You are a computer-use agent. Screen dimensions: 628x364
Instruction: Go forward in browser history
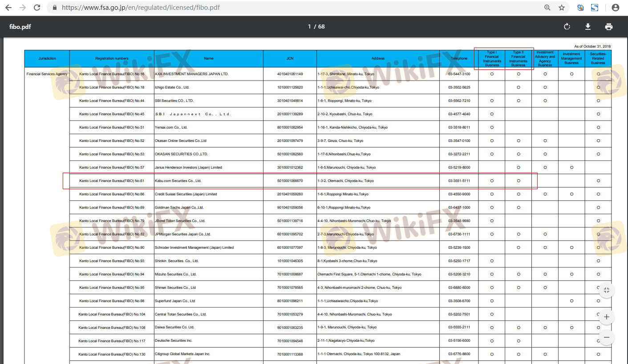(23, 8)
